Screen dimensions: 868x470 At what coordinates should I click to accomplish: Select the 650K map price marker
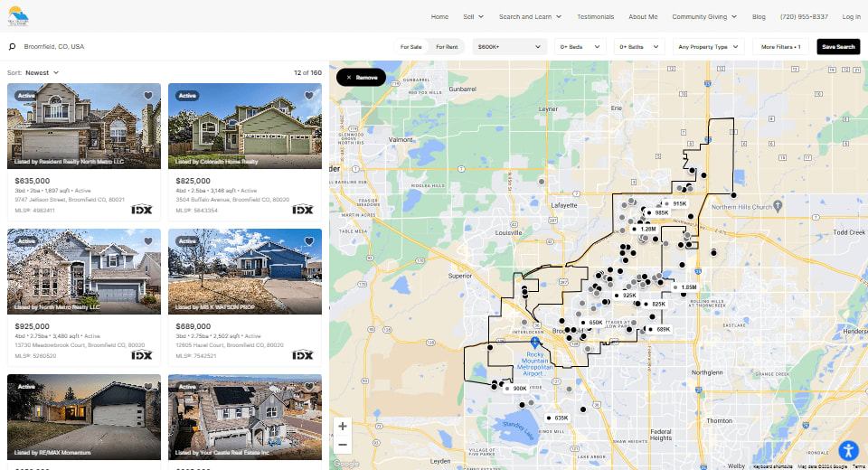592,323
